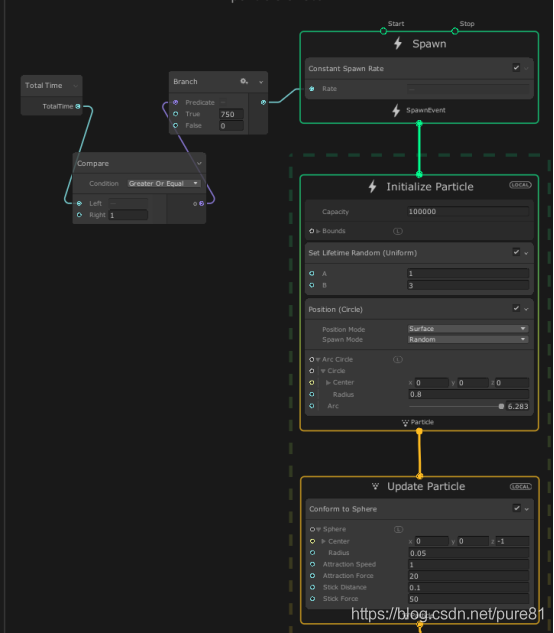Expand the Bounds foldout in Initialize Particle

point(318,231)
